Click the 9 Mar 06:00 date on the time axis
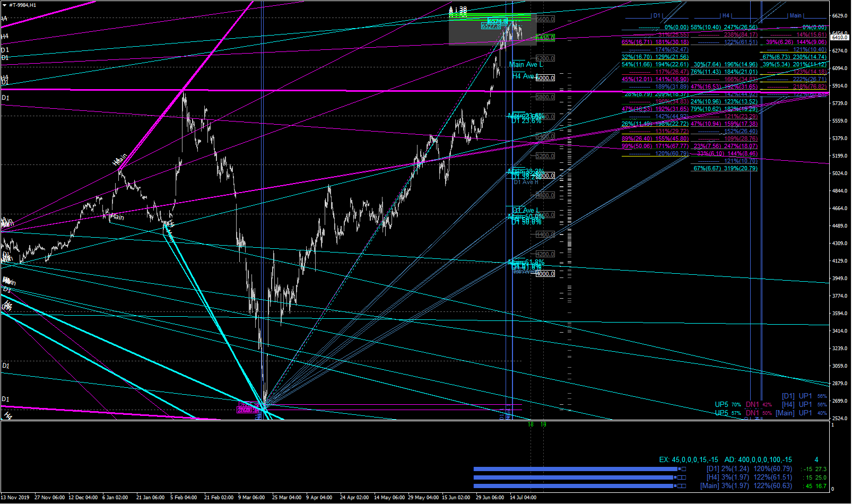 coord(251,498)
